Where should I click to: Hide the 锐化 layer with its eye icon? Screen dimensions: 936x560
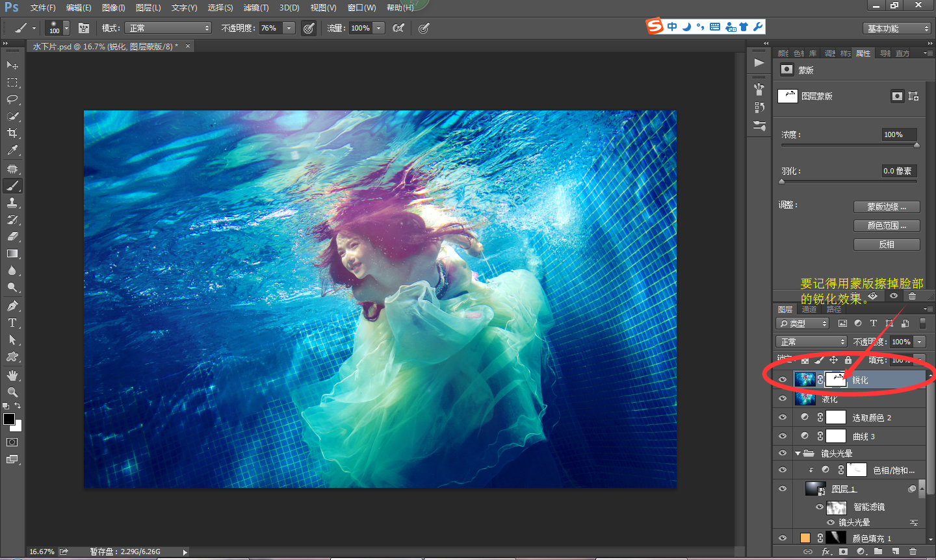coord(783,380)
